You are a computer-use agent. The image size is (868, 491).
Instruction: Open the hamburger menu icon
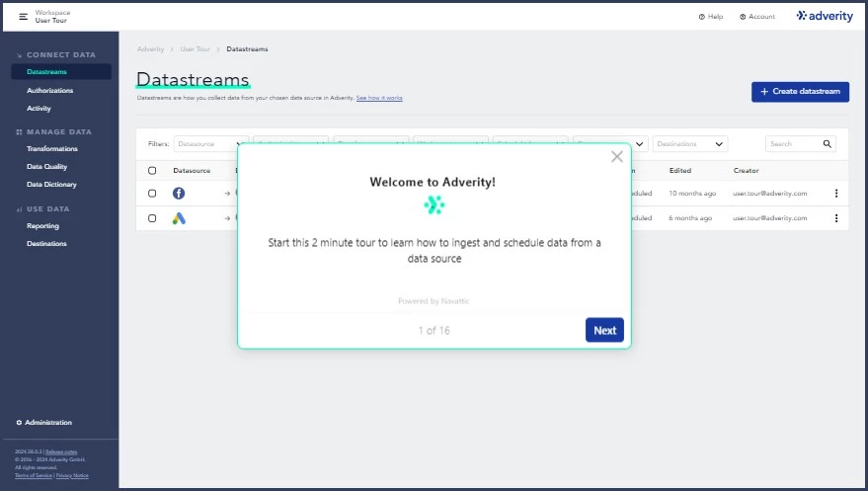point(24,17)
